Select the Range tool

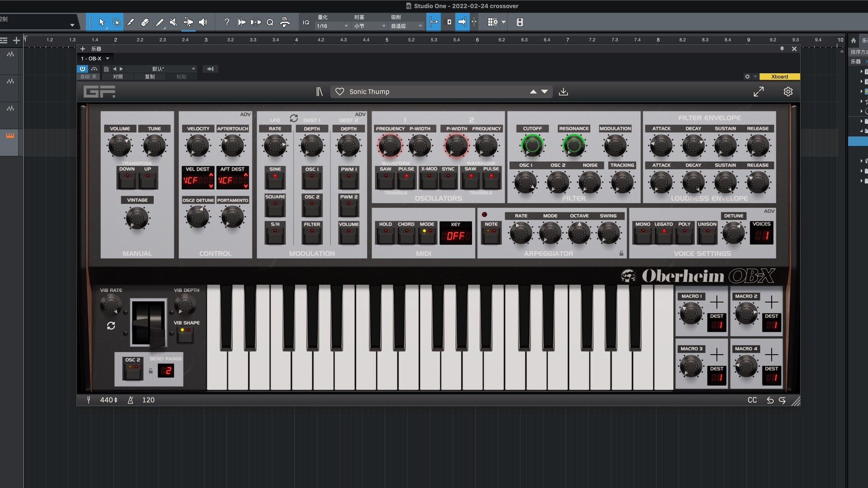116,22
